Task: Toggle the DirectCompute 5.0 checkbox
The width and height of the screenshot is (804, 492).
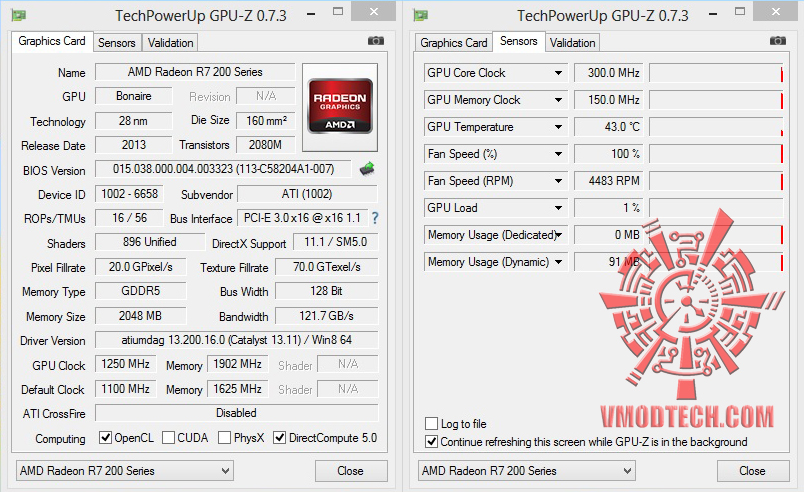Action: coord(279,438)
